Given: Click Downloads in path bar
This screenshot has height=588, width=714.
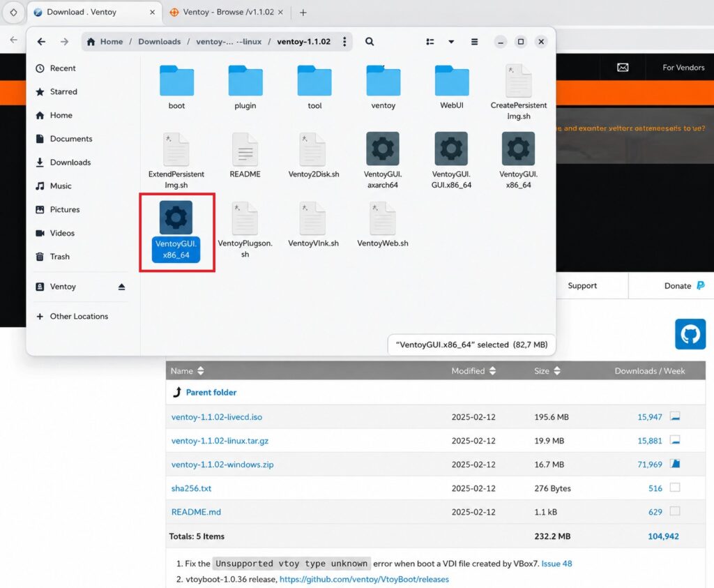Looking at the screenshot, I should (160, 41).
